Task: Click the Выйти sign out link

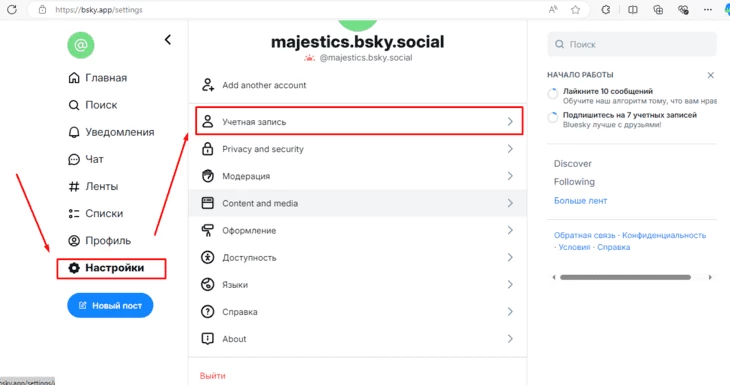Action: (x=212, y=376)
